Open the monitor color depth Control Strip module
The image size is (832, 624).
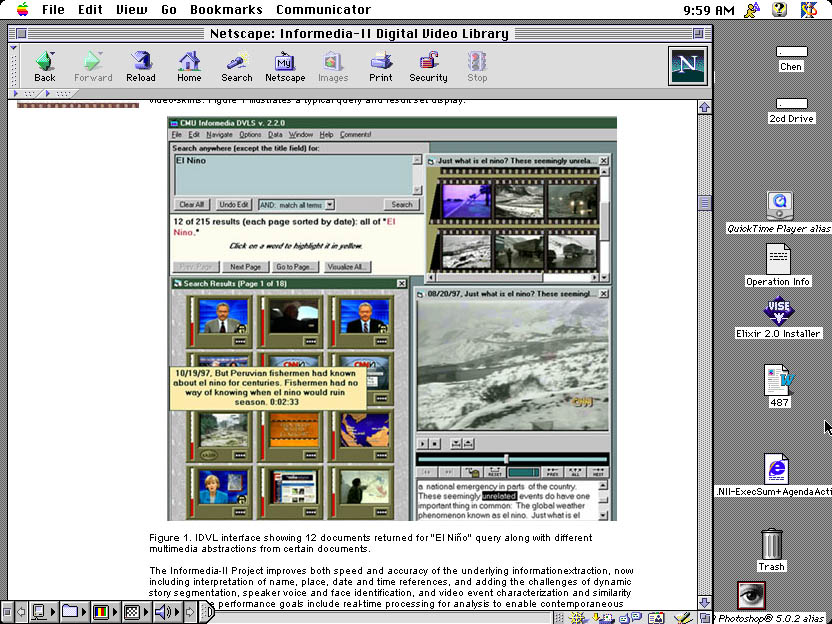point(101,611)
